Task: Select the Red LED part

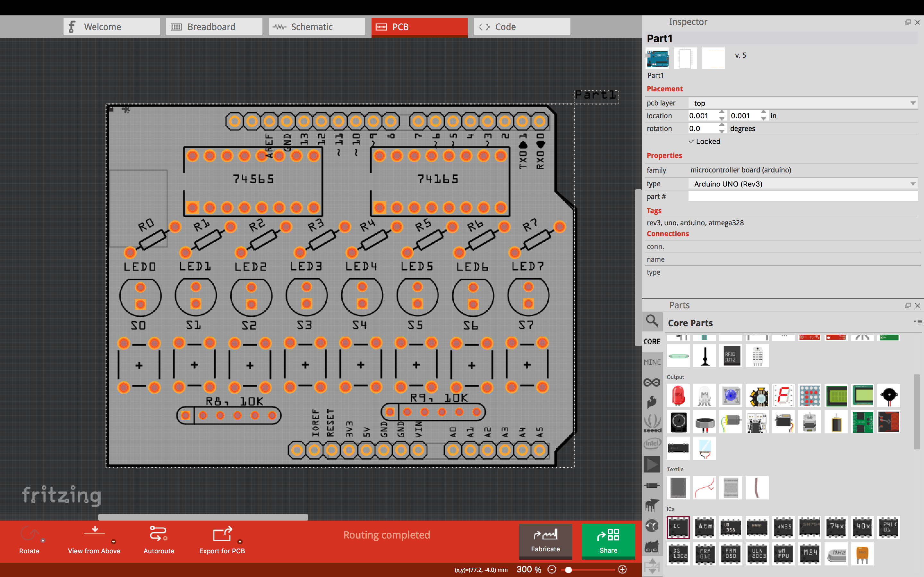Action: 678,395
